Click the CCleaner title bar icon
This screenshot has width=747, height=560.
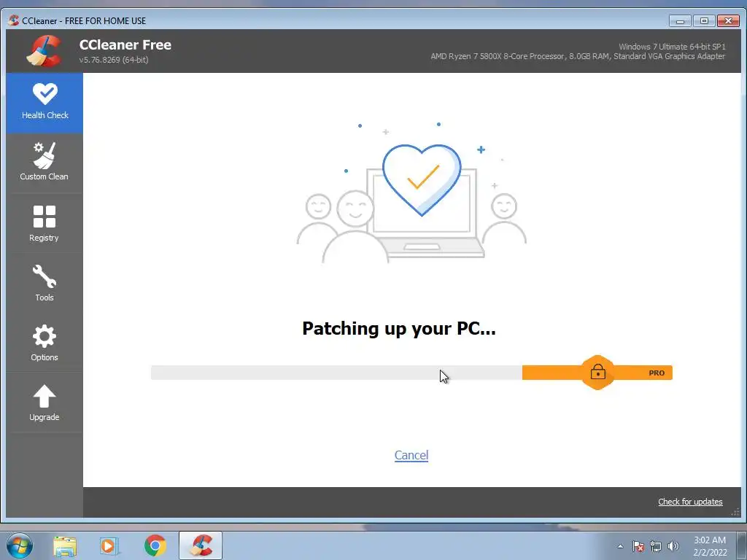14,20
